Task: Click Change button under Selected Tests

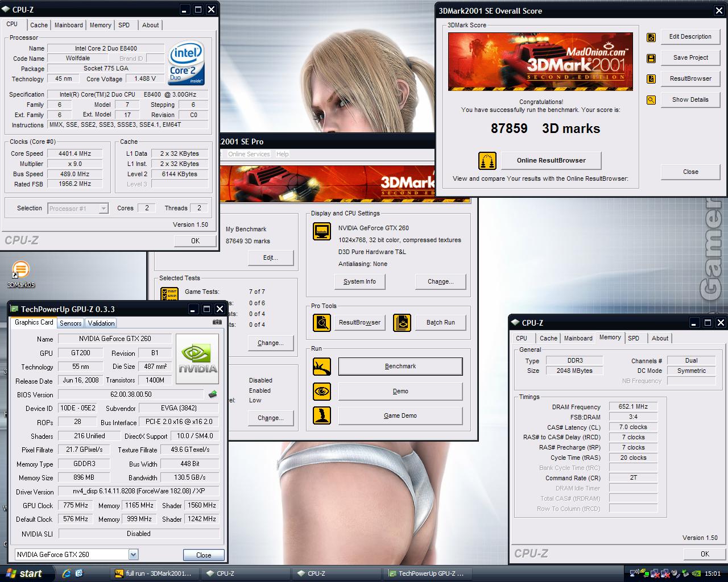Action: point(270,343)
